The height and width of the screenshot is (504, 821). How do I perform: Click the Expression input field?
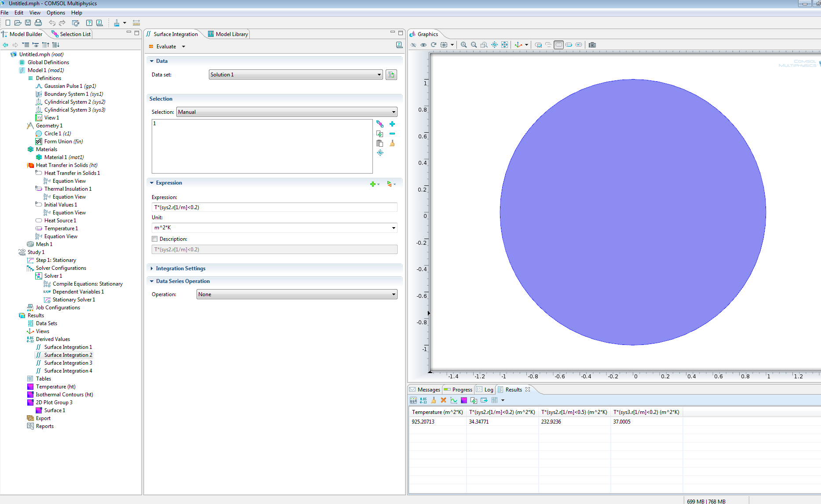[274, 207]
